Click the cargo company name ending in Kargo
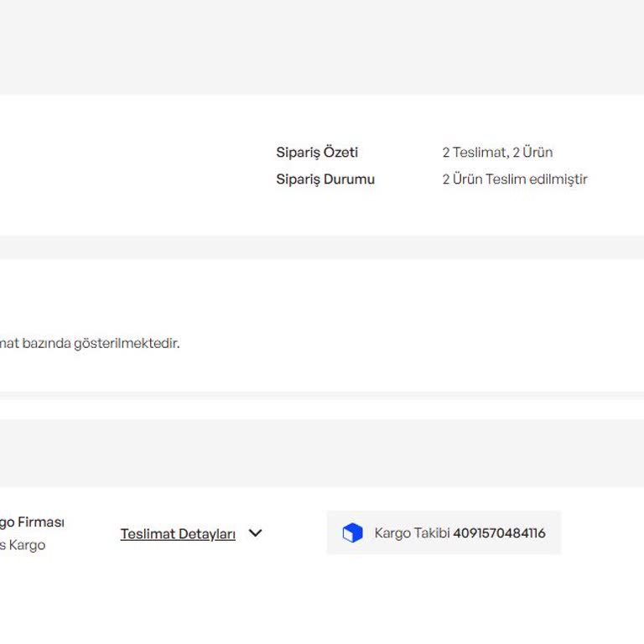This screenshot has height=644, width=644. (23, 545)
